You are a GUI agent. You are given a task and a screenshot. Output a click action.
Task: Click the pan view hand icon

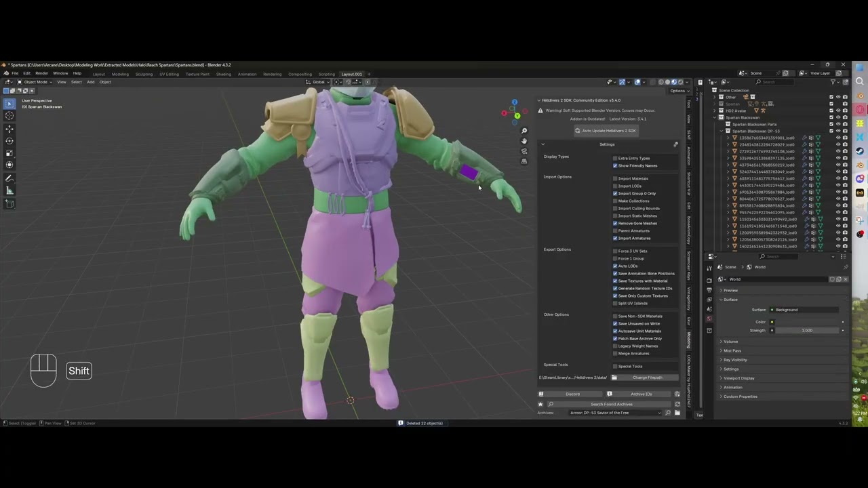coord(524,141)
